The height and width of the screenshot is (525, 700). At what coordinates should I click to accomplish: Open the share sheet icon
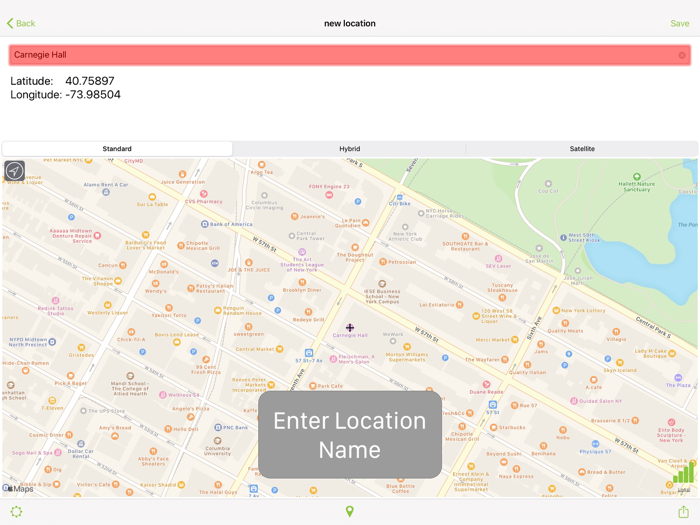click(x=683, y=511)
